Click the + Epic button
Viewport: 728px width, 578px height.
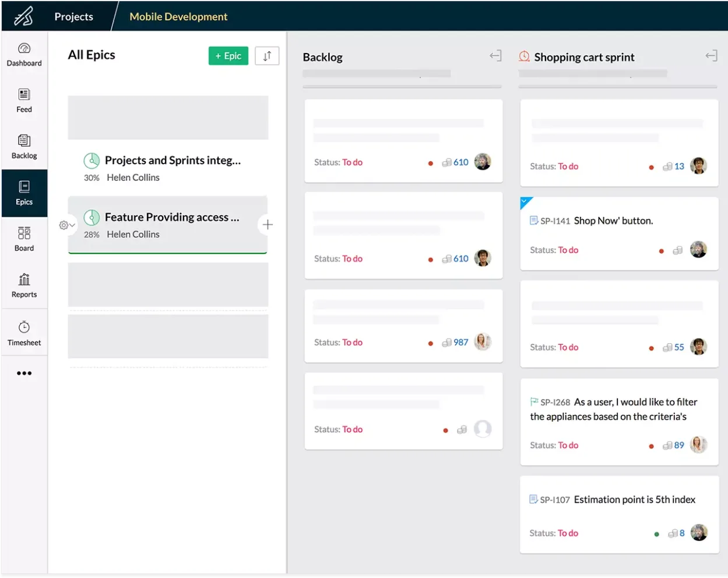228,56
